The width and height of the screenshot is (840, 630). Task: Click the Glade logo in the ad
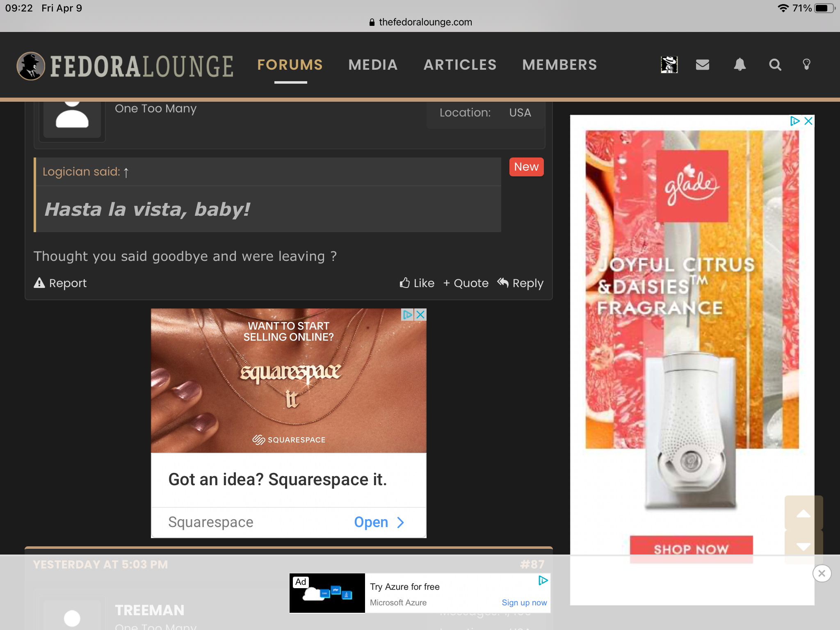pyautogui.click(x=692, y=186)
